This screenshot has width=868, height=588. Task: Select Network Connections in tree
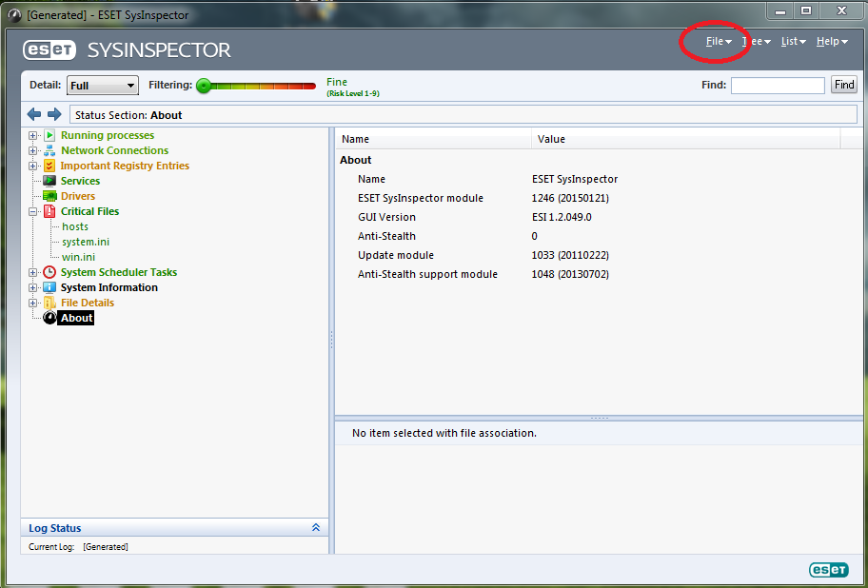coord(114,150)
